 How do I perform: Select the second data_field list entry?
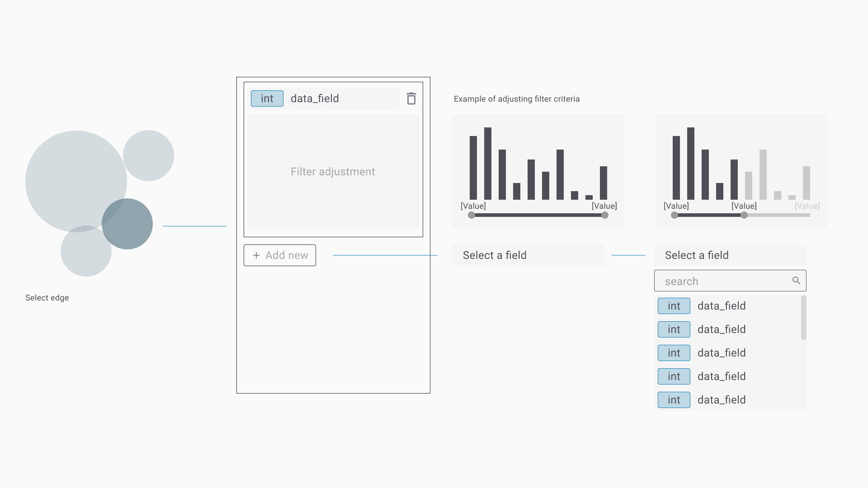pyautogui.click(x=728, y=329)
